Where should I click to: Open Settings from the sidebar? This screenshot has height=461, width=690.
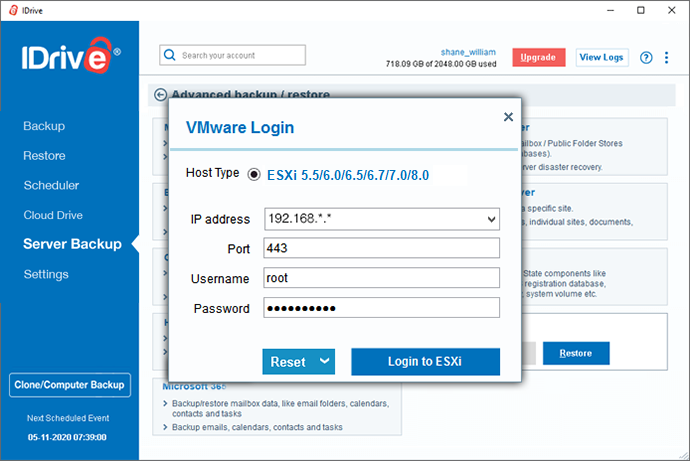click(46, 274)
